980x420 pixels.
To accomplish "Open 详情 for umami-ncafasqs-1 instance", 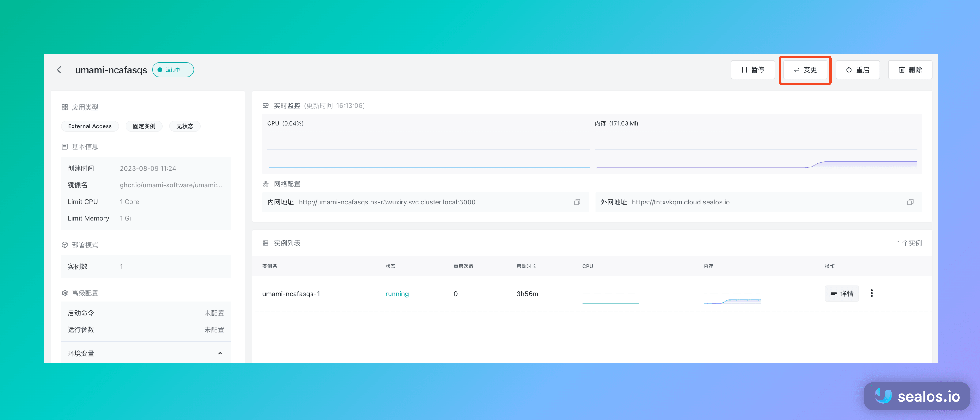I will (842, 293).
